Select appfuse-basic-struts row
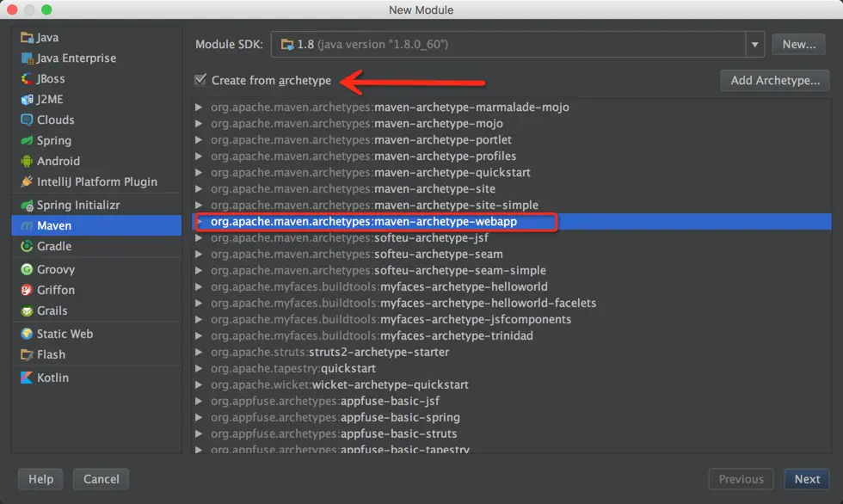 (512, 433)
